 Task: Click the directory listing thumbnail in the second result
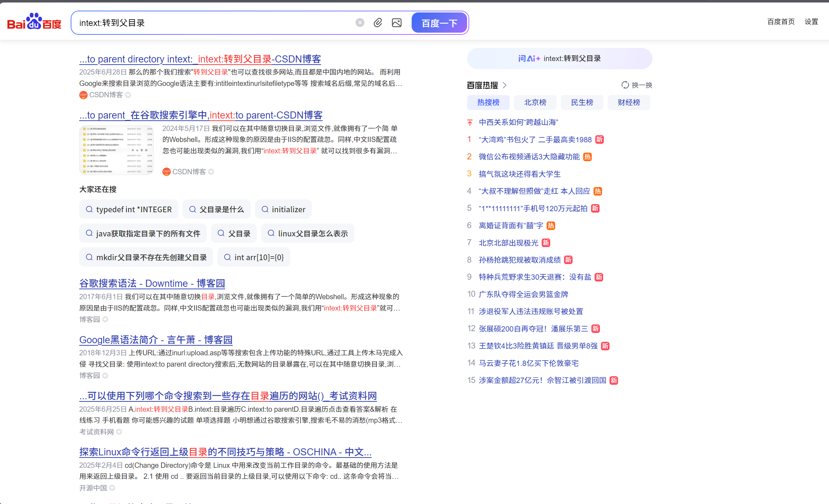(x=117, y=150)
